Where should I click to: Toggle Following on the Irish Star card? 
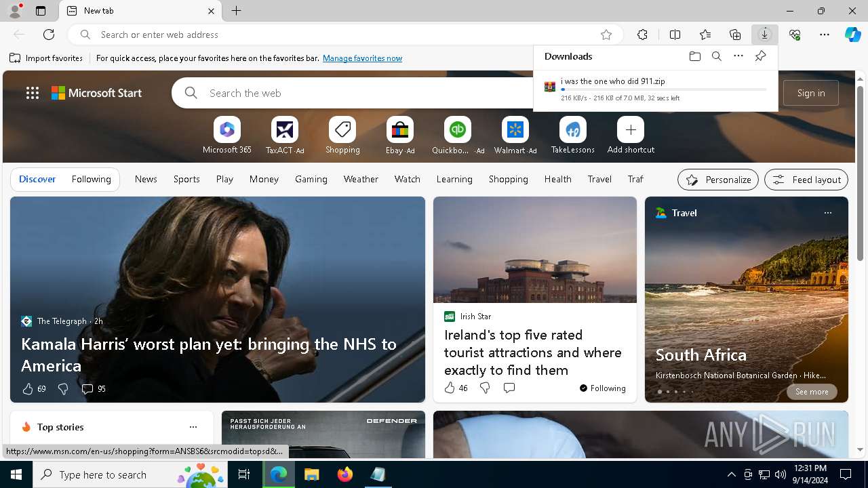pos(603,388)
